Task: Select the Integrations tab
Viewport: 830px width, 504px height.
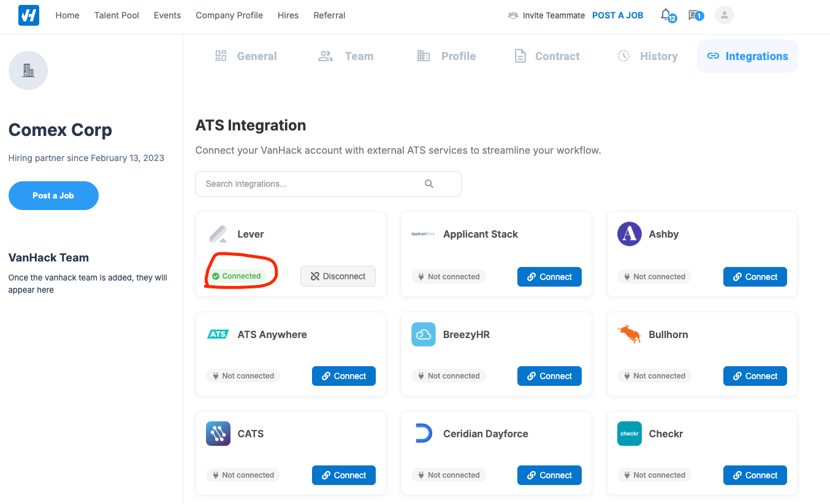Action: point(747,56)
